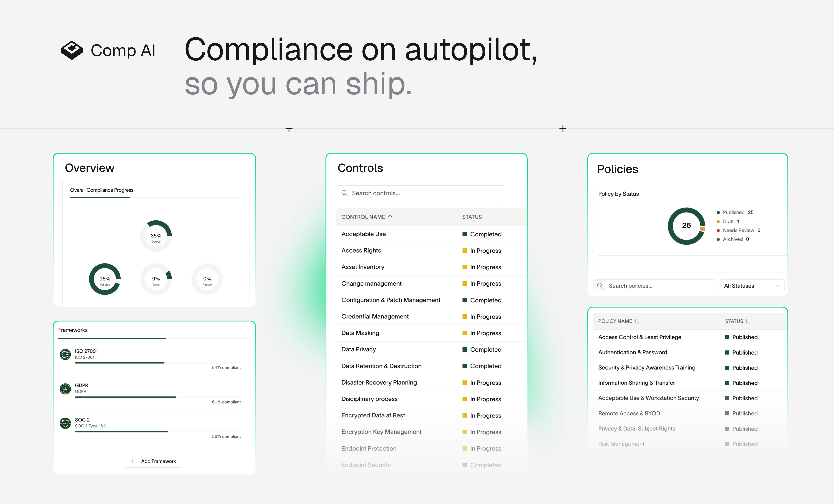The image size is (834, 504).
Task: Open the Endpoint Protection control
Action: pos(369,448)
